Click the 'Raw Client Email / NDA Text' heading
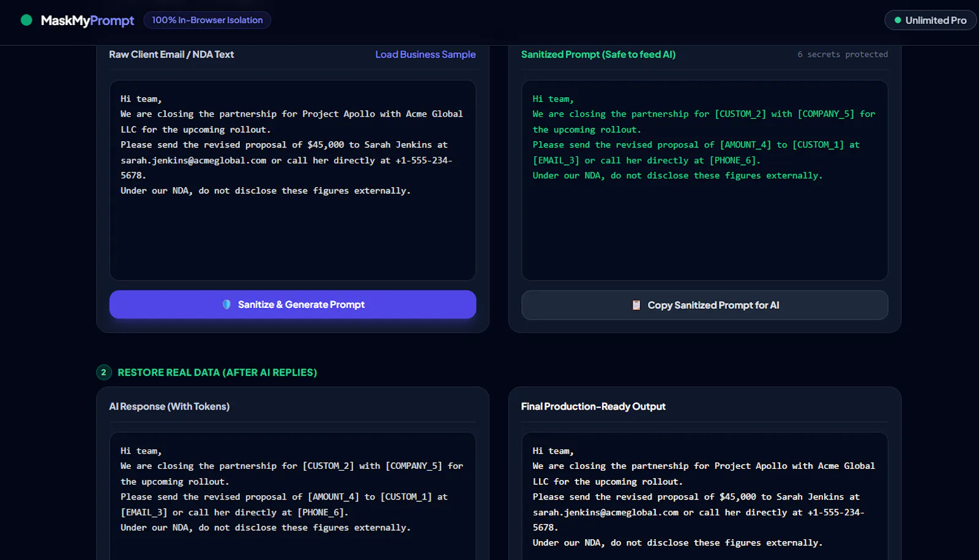The height and width of the screenshot is (560, 979). tap(171, 54)
